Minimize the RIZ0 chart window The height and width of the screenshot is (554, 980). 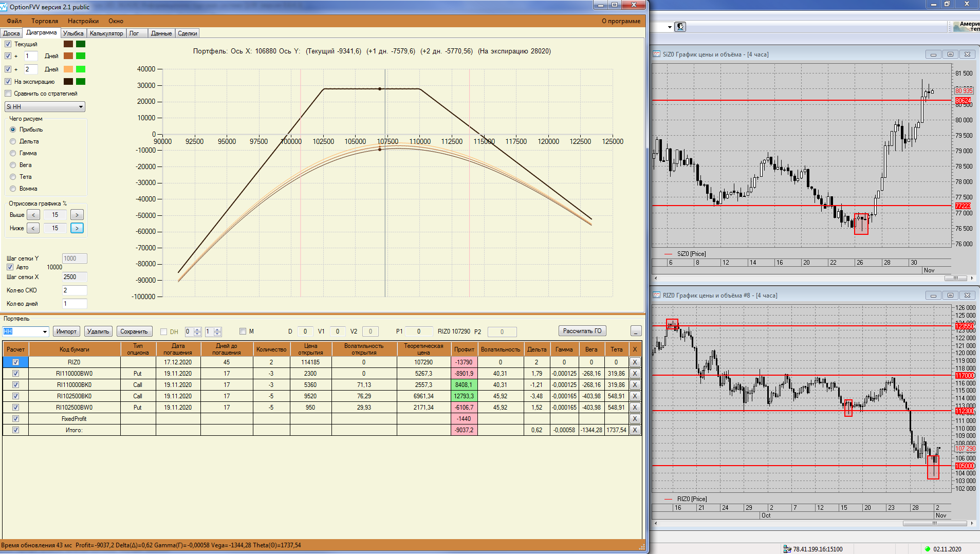pyautogui.click(x=933, y=296)
